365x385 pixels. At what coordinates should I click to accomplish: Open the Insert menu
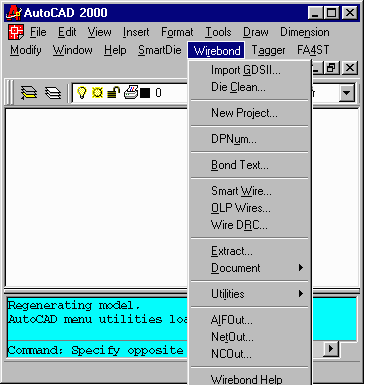[136, 32]
